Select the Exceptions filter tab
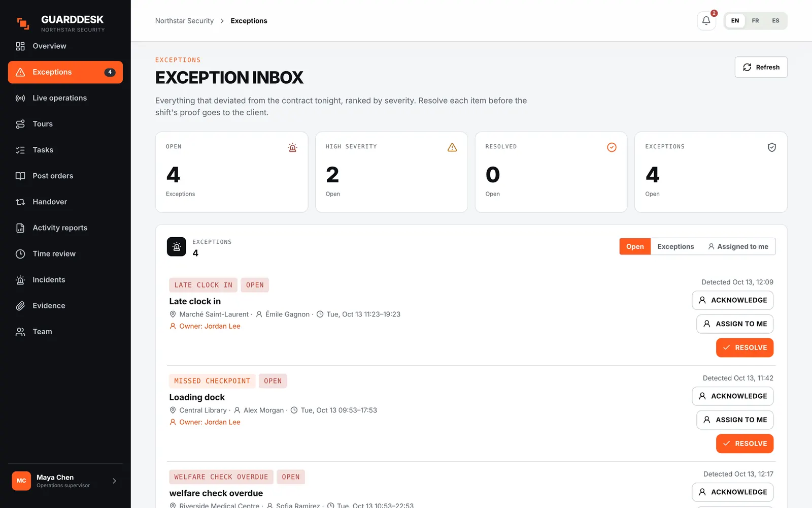Image resolution: width=812 pixels, height=508 pixels. coord(675,246)
